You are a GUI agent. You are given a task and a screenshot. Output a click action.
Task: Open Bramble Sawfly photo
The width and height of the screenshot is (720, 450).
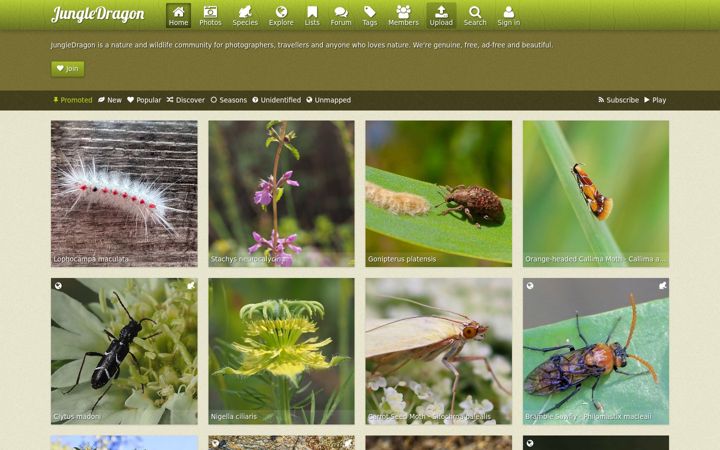tap(596, 351)
